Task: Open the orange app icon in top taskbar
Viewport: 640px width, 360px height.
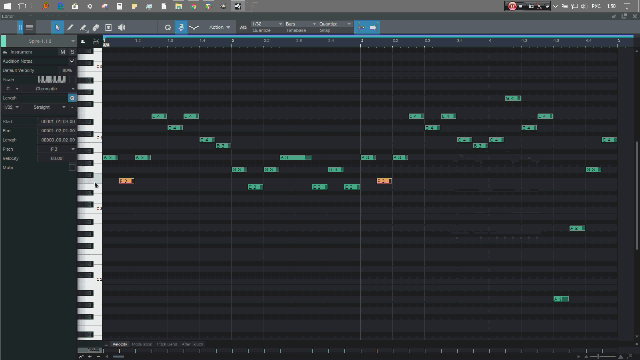Action: [x=45, y=6]
